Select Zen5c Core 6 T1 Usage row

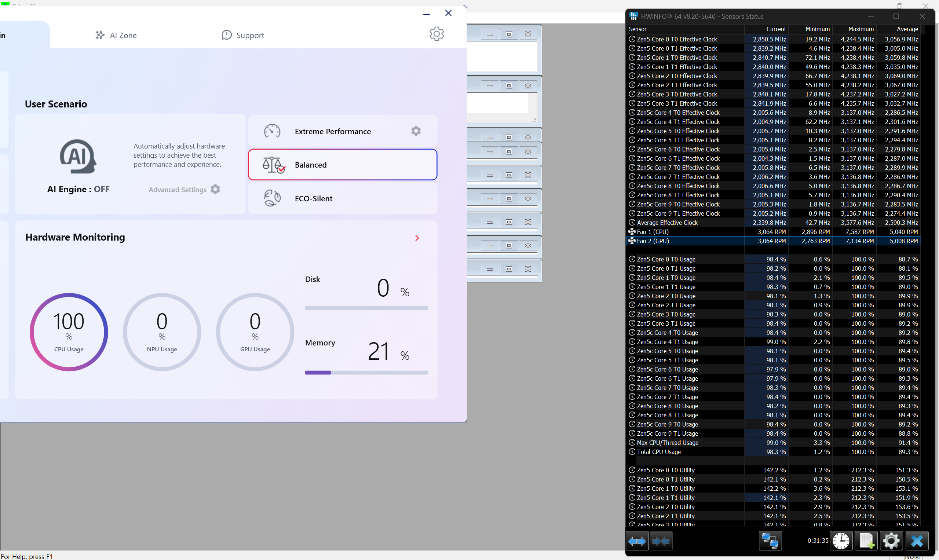click(774, 378)
